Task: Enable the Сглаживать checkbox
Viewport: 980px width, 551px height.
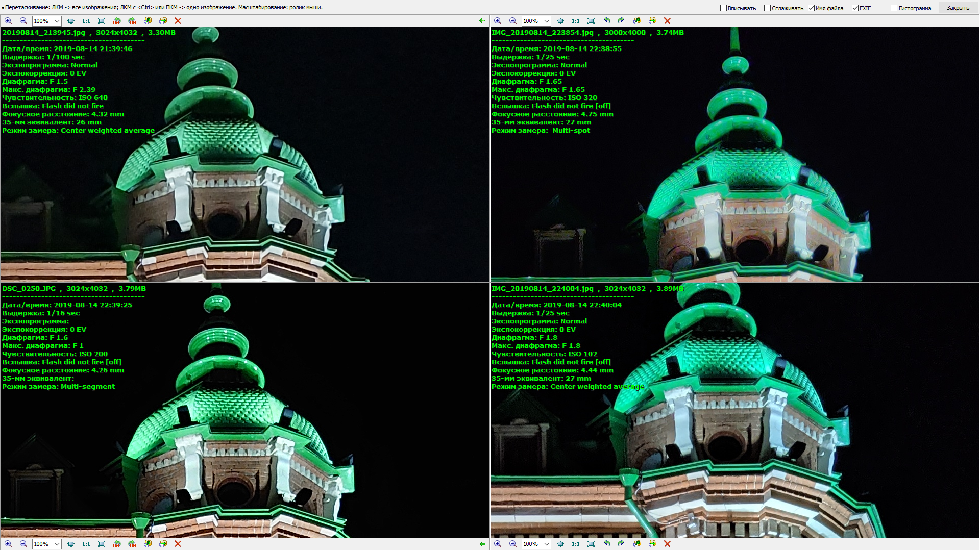Action: [x=767, y=8]
